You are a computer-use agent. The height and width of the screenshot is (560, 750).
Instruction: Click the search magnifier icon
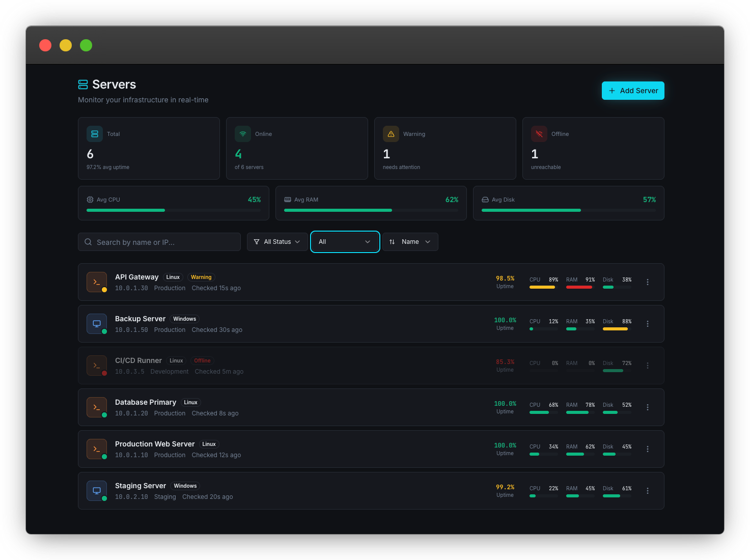pos(88,242)
